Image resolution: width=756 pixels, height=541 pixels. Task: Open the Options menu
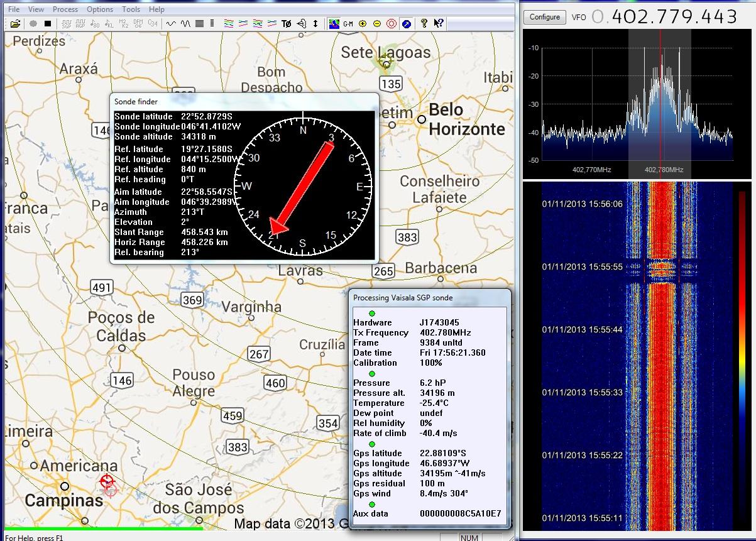coord(100,9)
